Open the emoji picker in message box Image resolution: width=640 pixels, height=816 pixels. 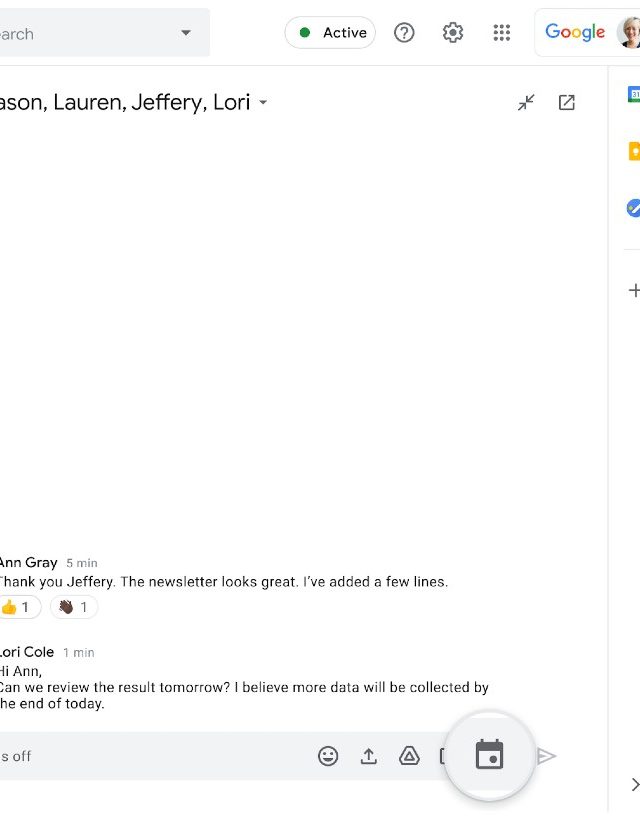coord(328,756)
